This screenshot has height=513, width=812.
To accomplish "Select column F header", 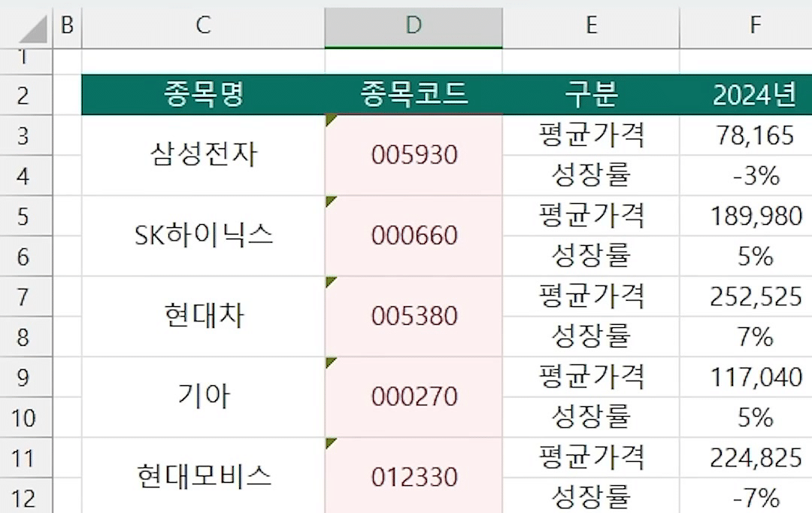I will pyautogui.click(x=746, y=24).
